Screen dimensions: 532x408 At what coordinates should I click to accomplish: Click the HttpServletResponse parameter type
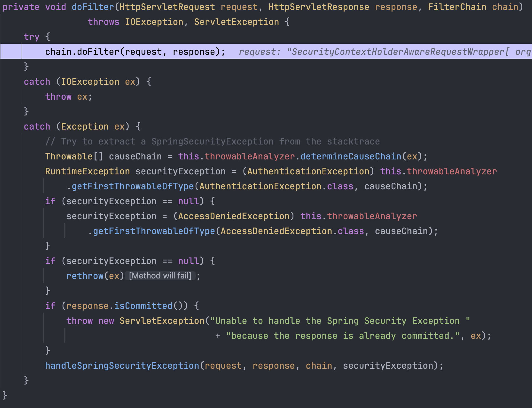click(x=319, y=7)
